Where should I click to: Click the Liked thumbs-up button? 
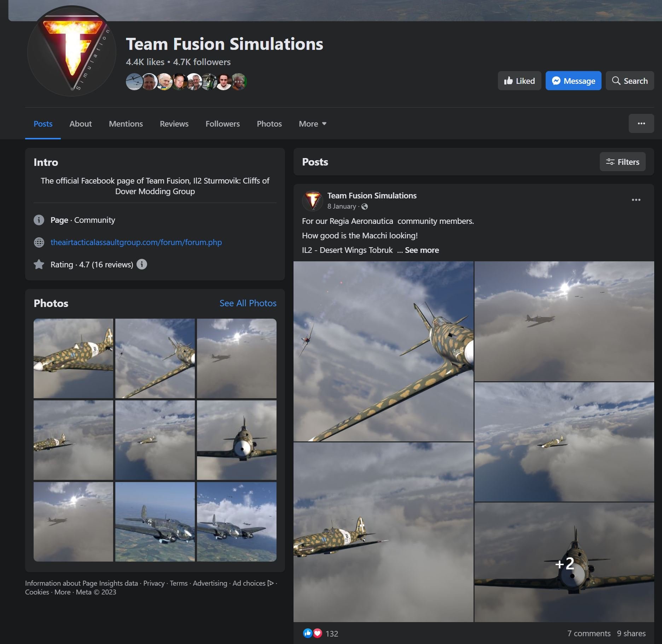519,81
